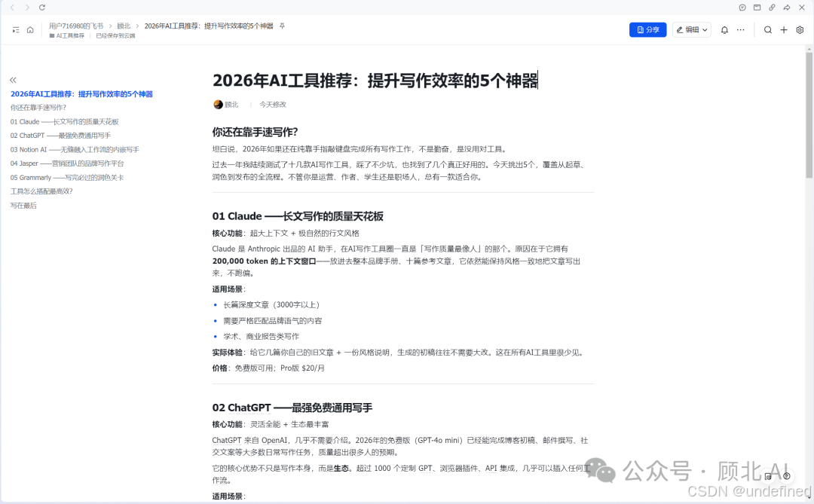
Task: Open search with the magnifier icon
Action: [x=768, y=30]
